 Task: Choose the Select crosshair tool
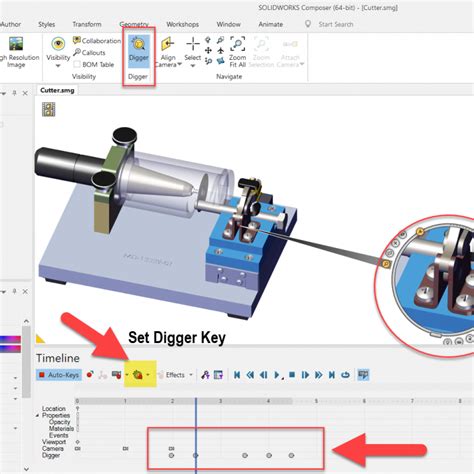click(x=193, y=44)
